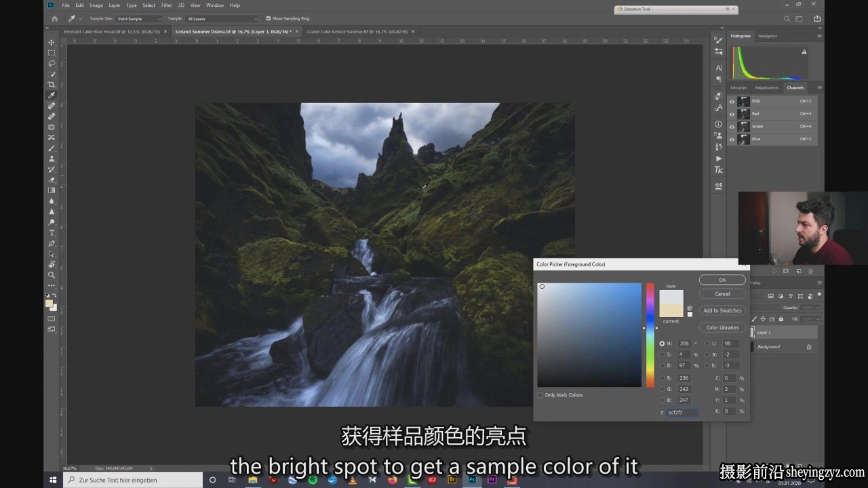This screenshot has width=868, height=488.
Task: Select the Lasso tool
Action: (52, 63)
